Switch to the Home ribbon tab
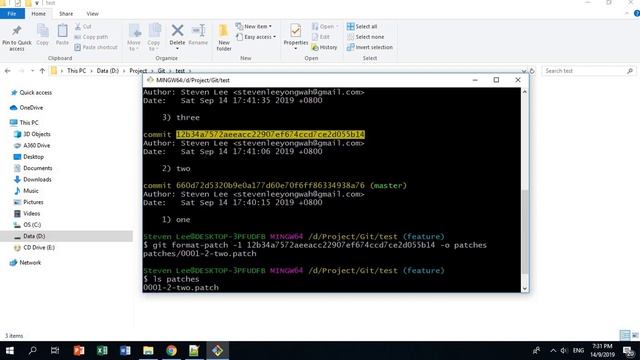 [x=38, y=13]
